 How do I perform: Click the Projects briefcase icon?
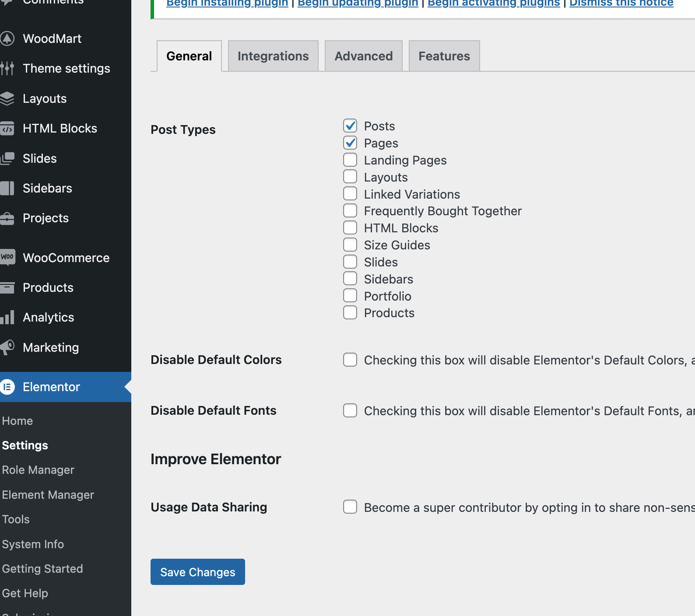[7, 218]
